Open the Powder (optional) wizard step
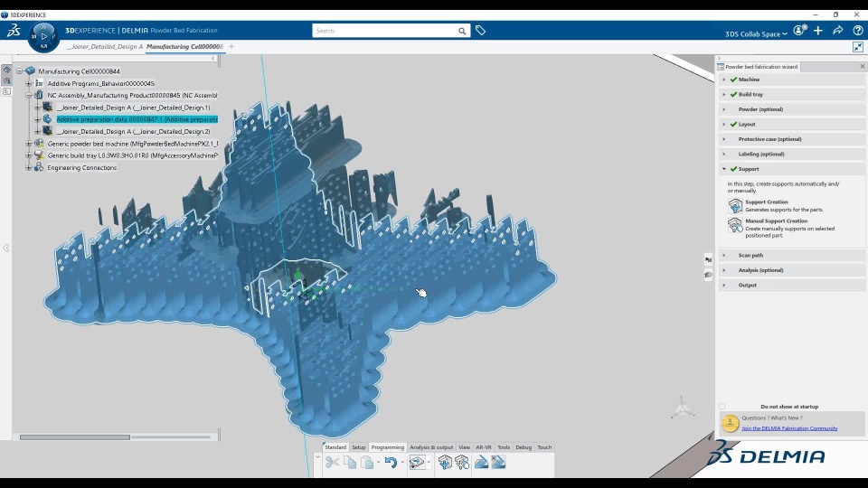The width and height of the screenshot is (868, 488). (793, 109)
